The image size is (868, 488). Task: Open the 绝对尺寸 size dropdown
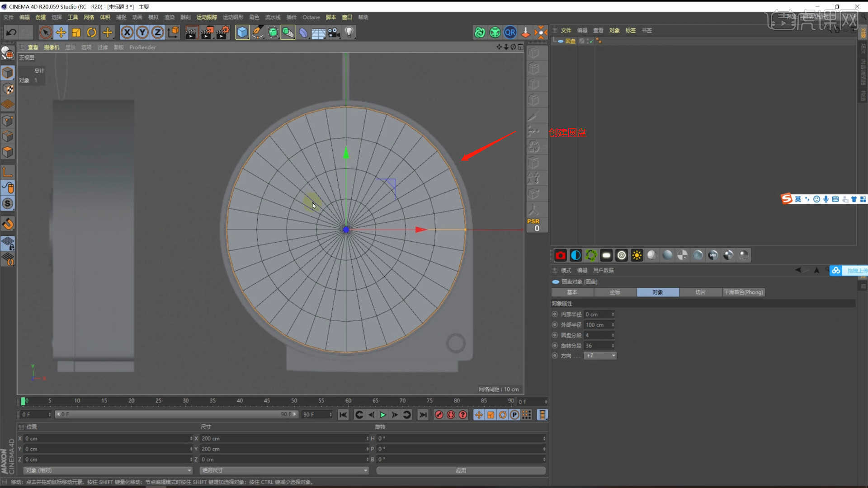(x=284, y=470)
